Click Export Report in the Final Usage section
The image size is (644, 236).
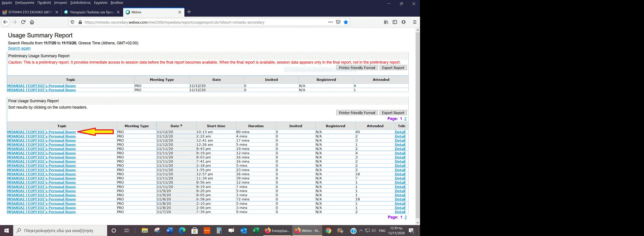pos(393,113)
